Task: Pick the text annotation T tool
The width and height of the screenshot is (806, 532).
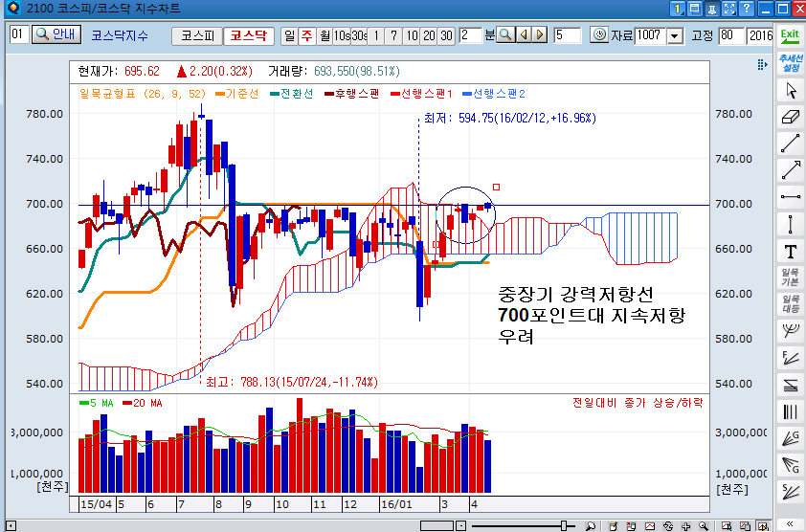Action: click(791, 252)
